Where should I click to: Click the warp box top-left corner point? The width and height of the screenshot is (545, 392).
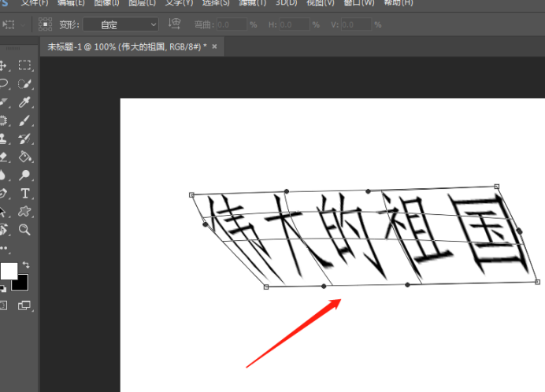coord(191,195)
